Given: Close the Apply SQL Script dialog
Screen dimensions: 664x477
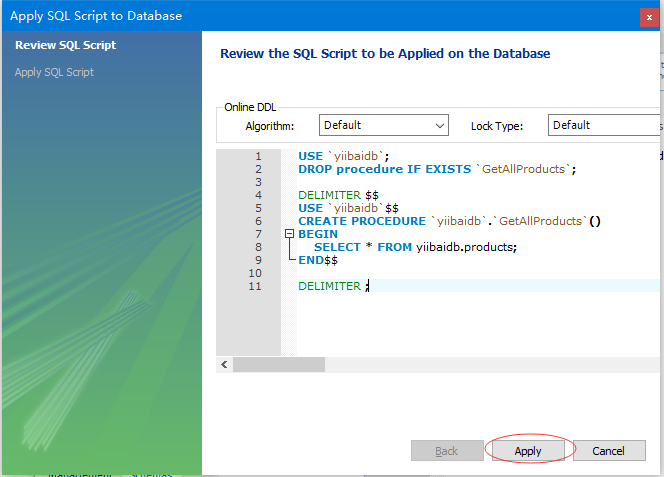Looking at the screenshot, I should click(649, 17).
